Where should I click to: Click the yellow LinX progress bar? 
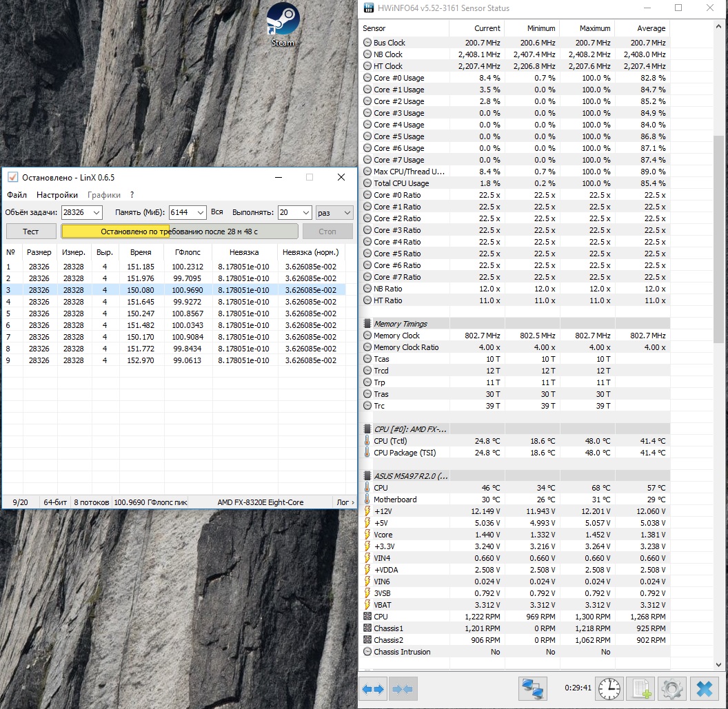coord(179,232)
